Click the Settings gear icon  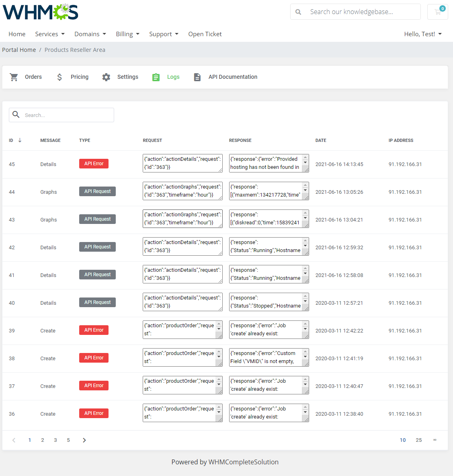[x=106, y=77]
